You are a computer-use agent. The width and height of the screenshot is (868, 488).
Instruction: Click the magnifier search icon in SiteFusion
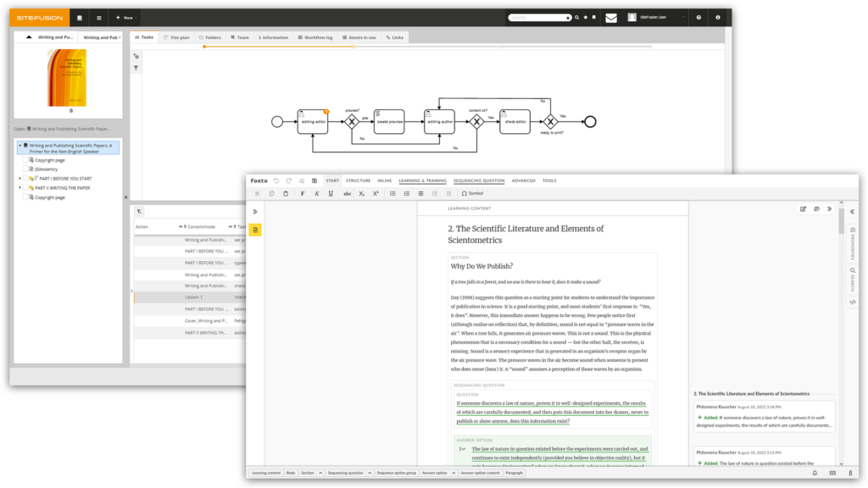pyautogui.click(x=576, y=17)
